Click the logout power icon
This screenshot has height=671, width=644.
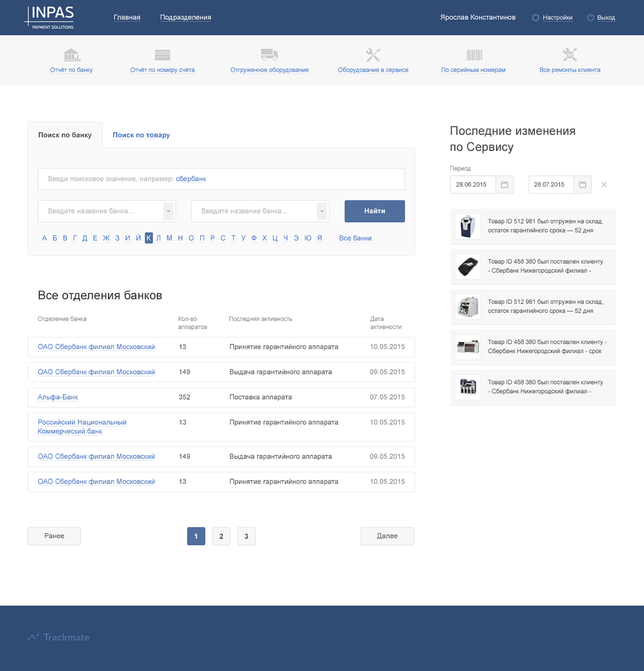590,18
